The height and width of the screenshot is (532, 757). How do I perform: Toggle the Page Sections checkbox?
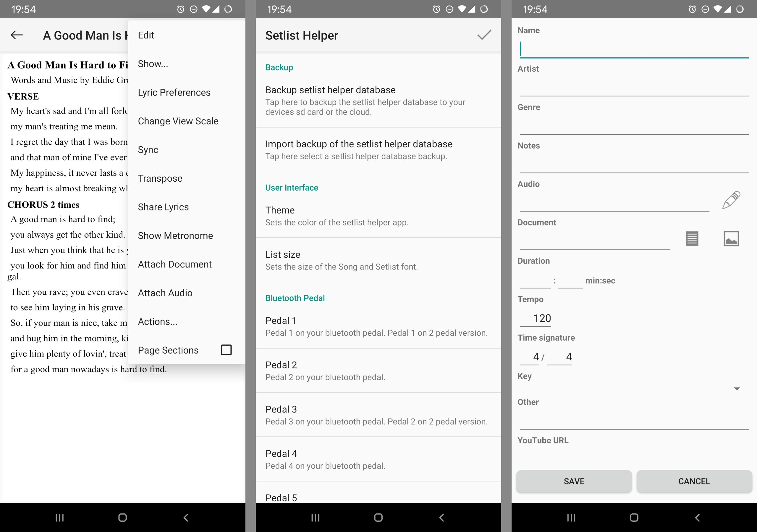click(226, 350)
